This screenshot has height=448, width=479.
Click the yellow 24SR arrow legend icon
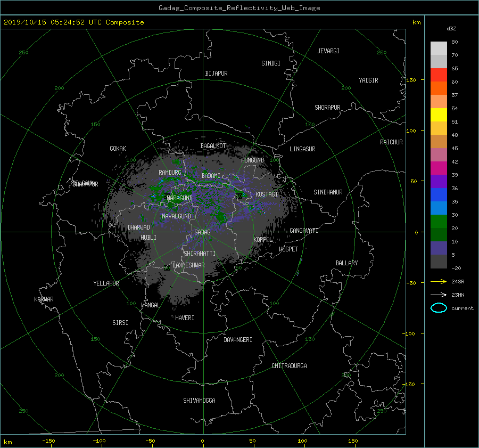pos(439,281)
